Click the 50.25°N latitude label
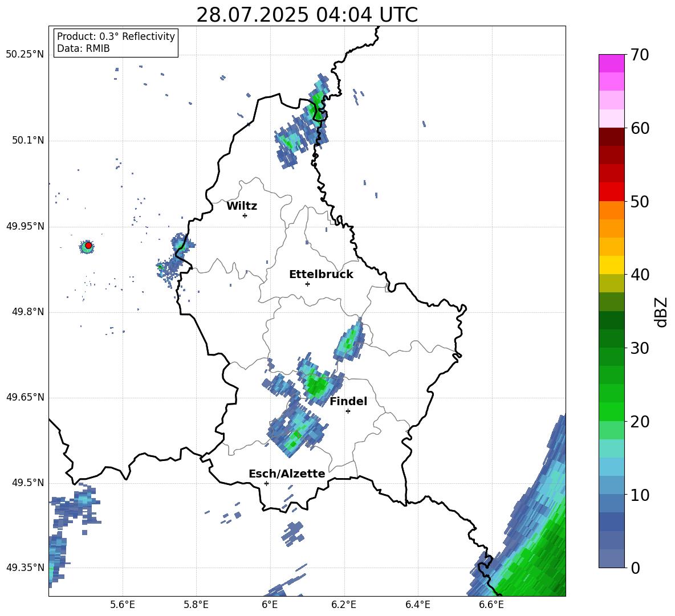675x616 pixels. pyautogui.click(x=25, y=55)
